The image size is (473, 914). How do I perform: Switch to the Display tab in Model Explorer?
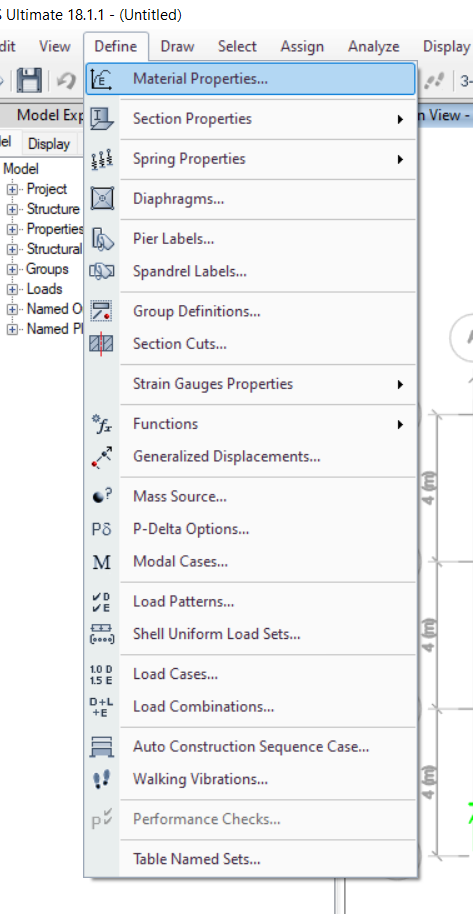[49, 143]
